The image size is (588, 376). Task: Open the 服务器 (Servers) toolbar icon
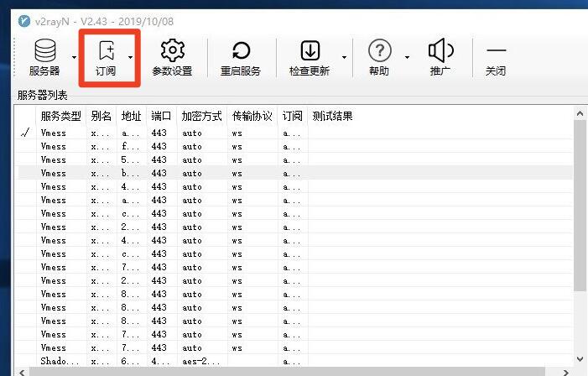45,50
